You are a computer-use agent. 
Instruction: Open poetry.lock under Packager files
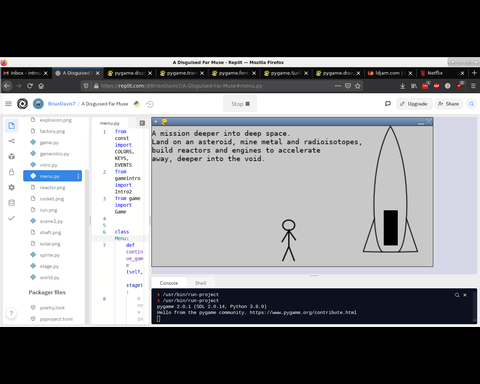point(53,308)
